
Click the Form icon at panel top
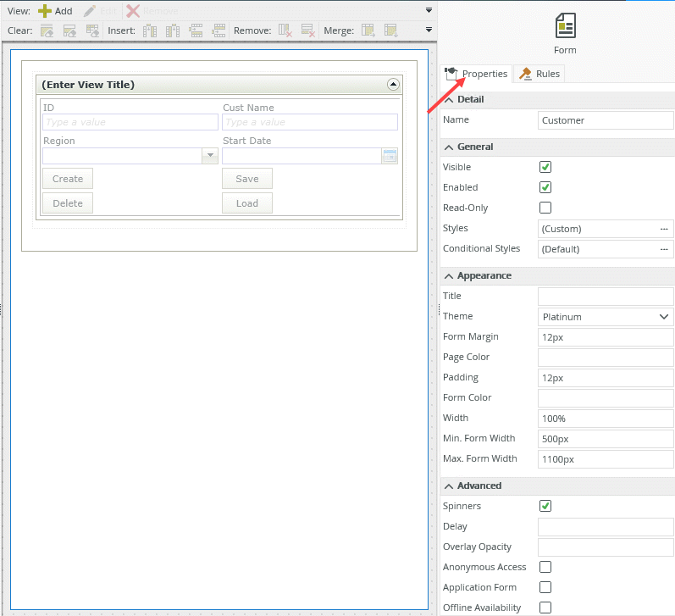[565, 27]
